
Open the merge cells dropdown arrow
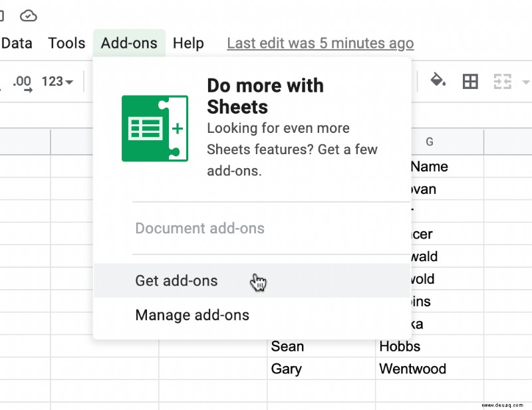point(525,82)
